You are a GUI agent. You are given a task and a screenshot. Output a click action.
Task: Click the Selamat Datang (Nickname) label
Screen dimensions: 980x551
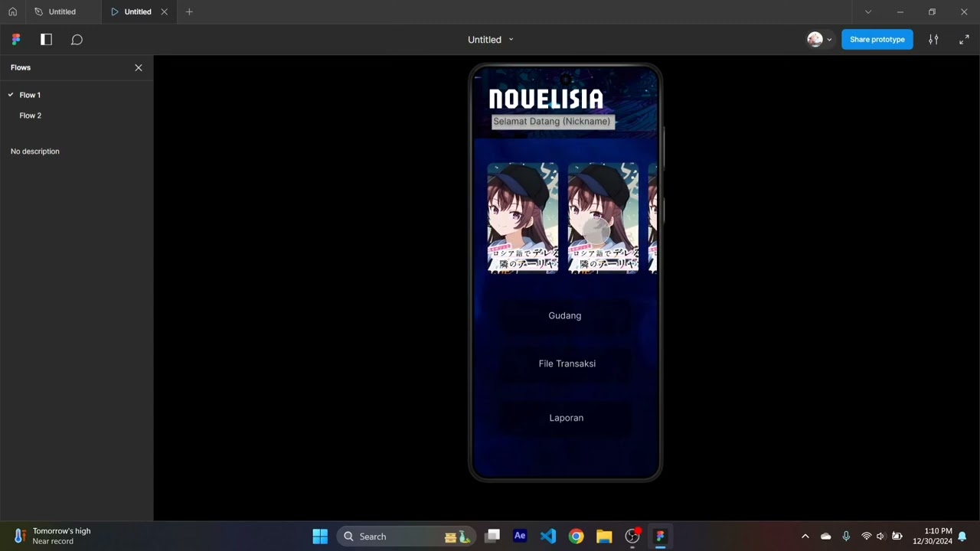click(x=552, y=121)
